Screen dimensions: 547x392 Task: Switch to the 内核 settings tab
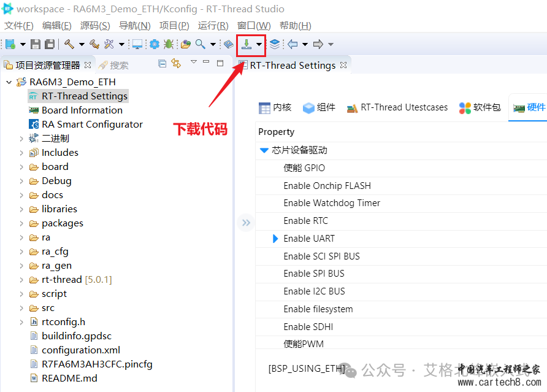pyautogui.click(x=275, y=107)
